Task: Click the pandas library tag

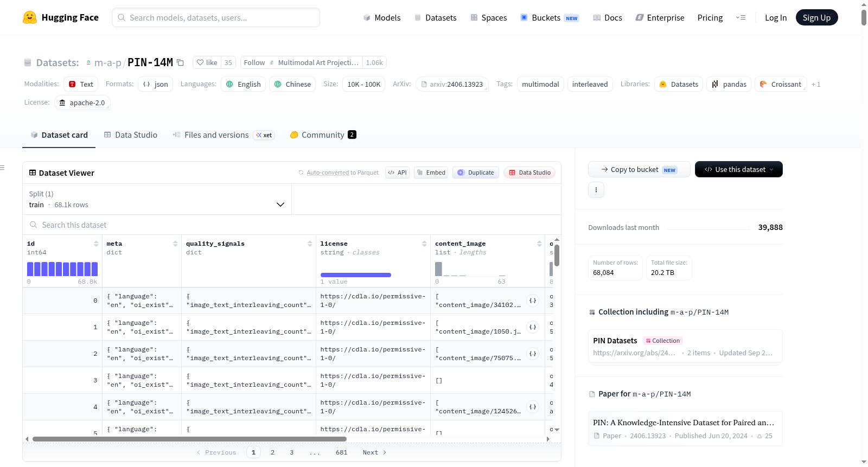Action: point(729,84)
